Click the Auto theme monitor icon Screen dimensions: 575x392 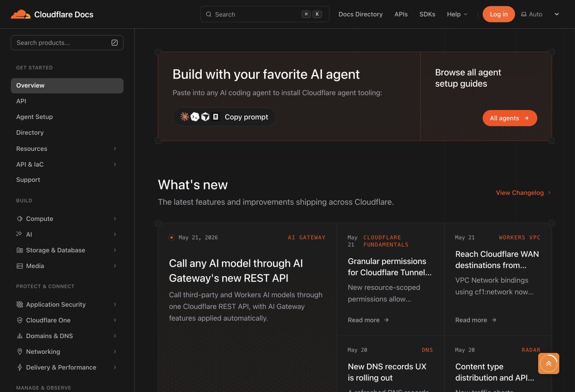tap(524, 14)
